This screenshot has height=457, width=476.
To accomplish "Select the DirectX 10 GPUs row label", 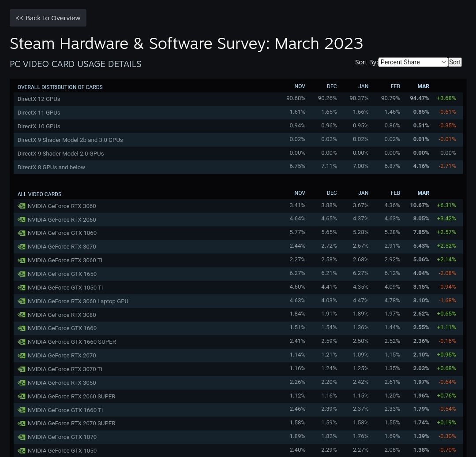I will click(39, 126).
